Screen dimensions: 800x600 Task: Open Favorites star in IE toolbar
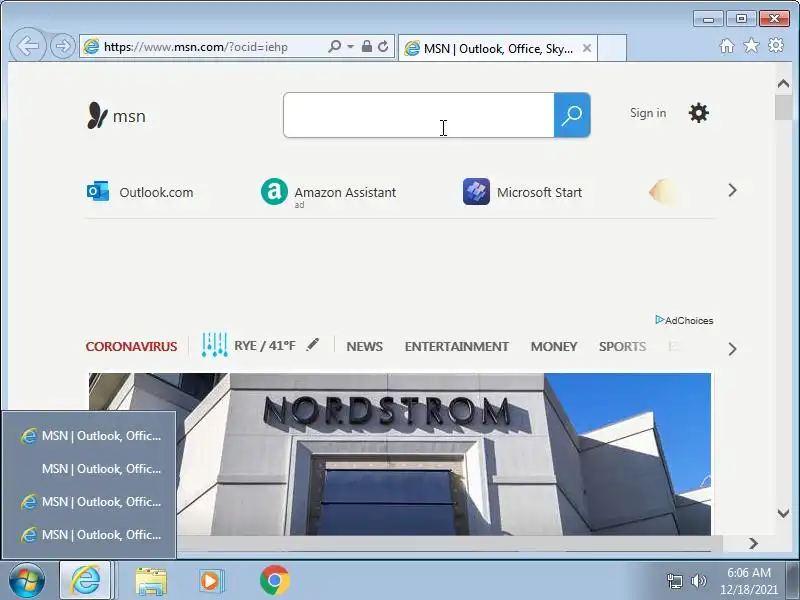click(x=751, y=46)
